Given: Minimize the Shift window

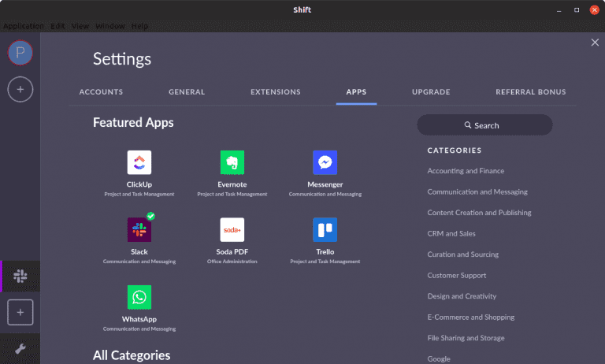Looking at the screenshot, I should click(x=559, y=10).
